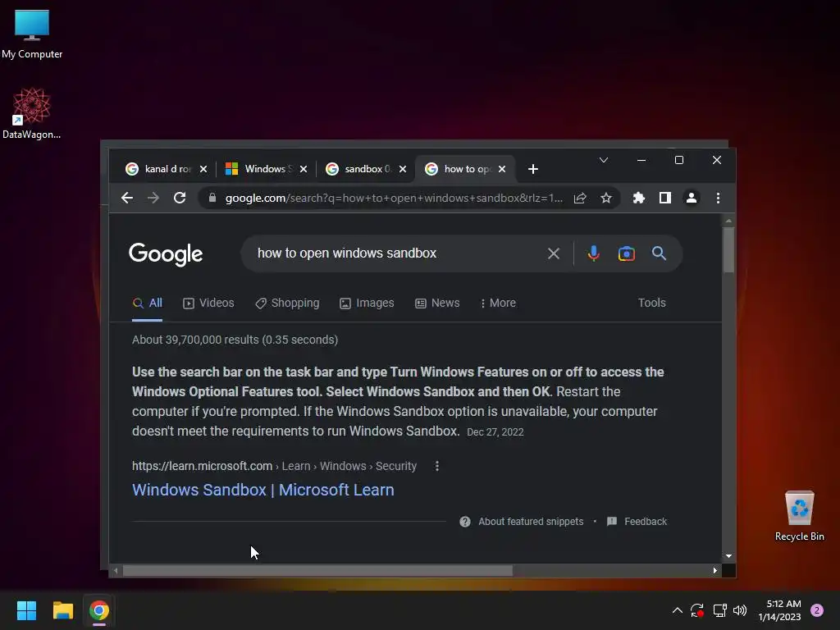Close the 'kanal d ror' tab
Image resolution: width=840 pixels, height=630 pixels.
point(203,169)
